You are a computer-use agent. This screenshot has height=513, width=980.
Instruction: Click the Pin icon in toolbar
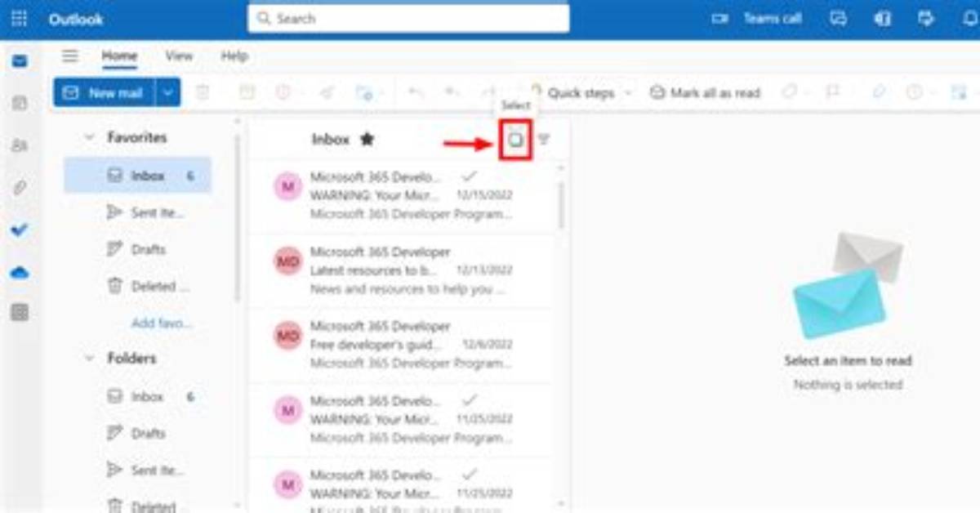pyautogui.click(x=879, y=93)
